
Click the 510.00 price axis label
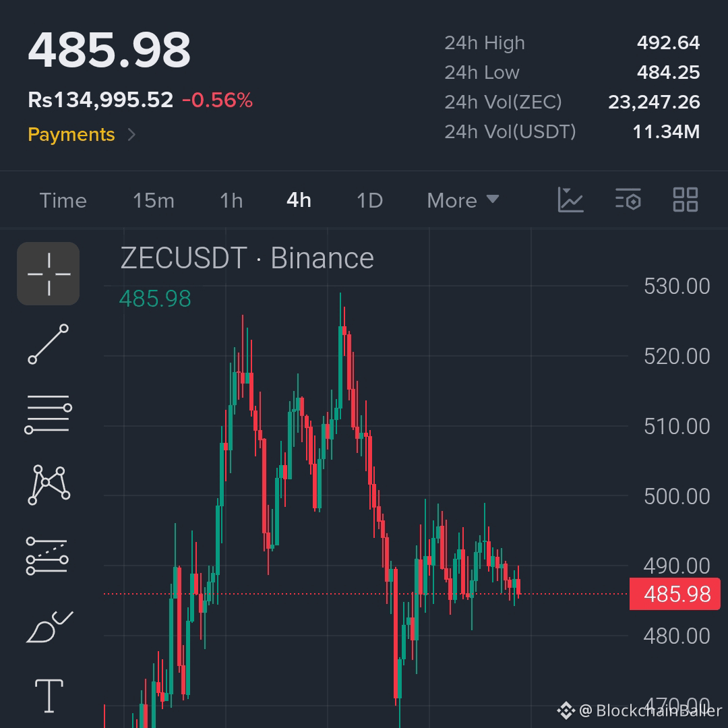coord(677,426)
